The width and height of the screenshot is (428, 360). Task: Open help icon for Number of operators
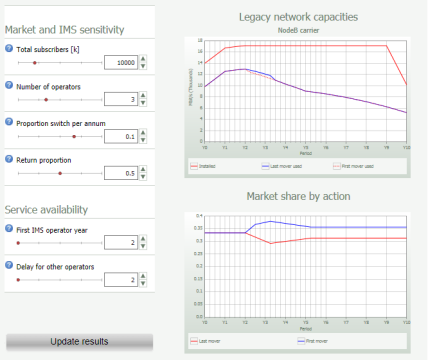(9, 85)
